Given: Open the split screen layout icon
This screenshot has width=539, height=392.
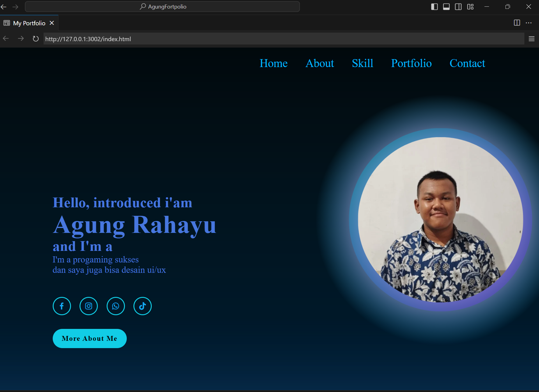Looking at the screenshot, I should click(x=517, y=23).
